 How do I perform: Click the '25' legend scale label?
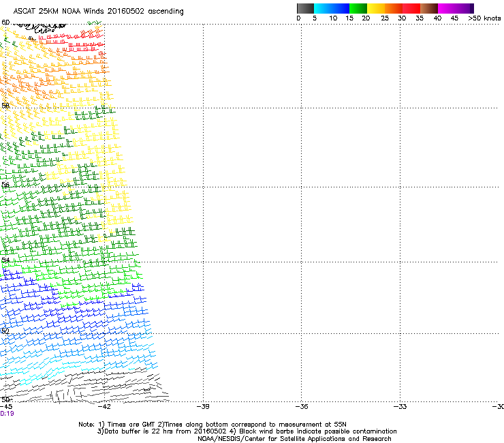[385, 18]
